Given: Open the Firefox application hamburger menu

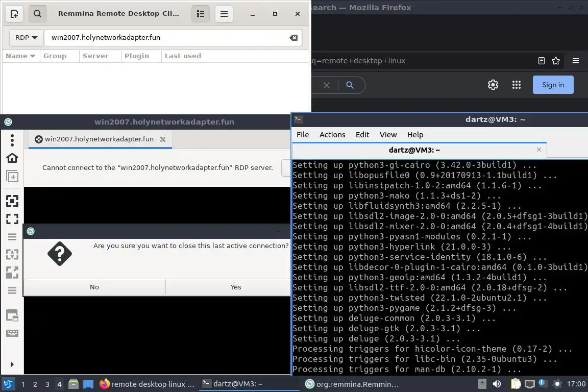Looking at the screenshot, I should [576, 61].
